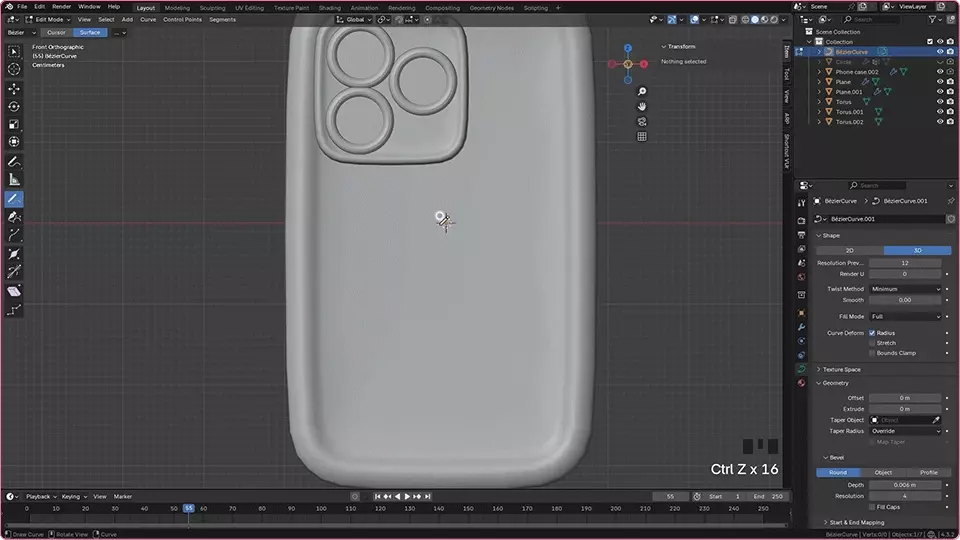
Task: Open the Bézier curve type dropdown
Action: pyautogui.click(x=21, y=32)
